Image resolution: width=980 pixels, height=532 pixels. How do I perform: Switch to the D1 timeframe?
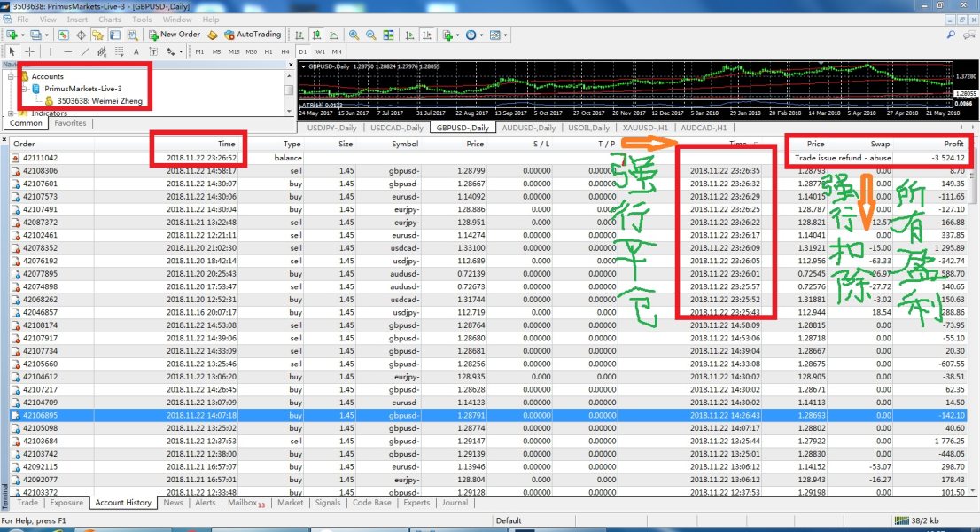tap(302, 51)
